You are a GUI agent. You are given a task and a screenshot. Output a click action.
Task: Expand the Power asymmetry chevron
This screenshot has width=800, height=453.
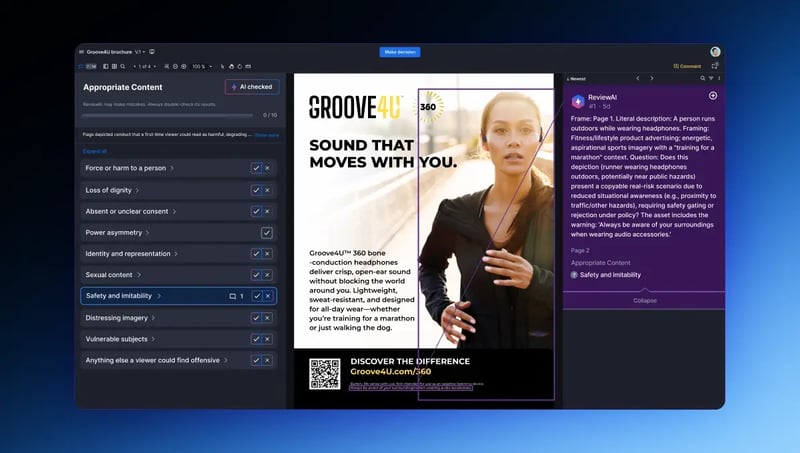[148, 233]
